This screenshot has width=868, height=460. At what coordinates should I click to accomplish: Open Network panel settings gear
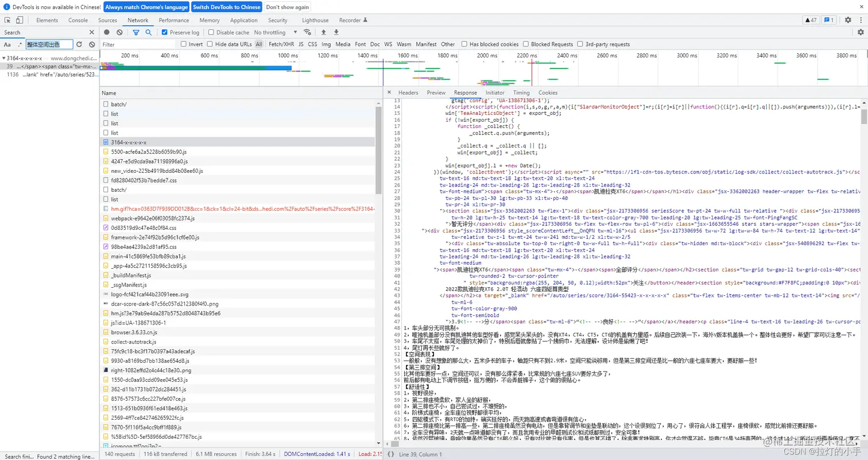tap(861, 32)
